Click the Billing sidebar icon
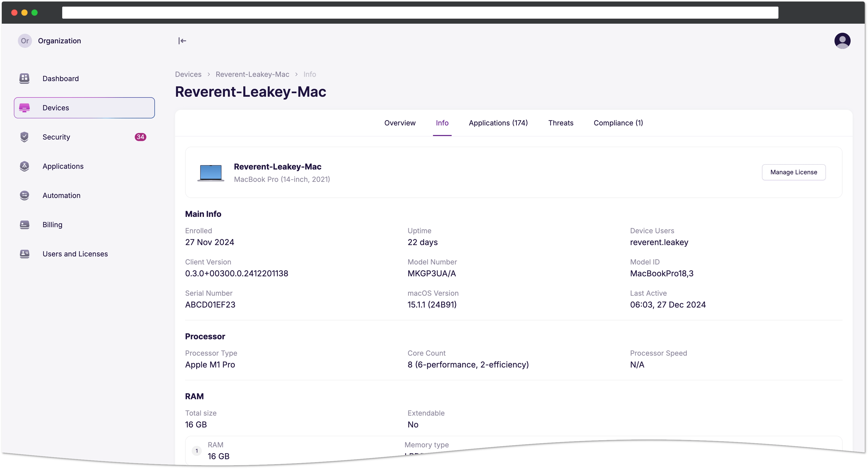Image resolution: width=868 pixels, height=469 pixels. tap(24, 225)
